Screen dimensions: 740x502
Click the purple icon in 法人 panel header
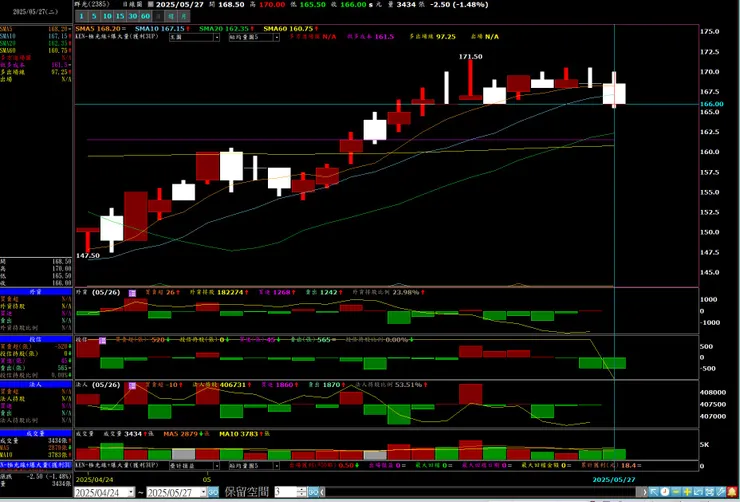pos(133,385)
